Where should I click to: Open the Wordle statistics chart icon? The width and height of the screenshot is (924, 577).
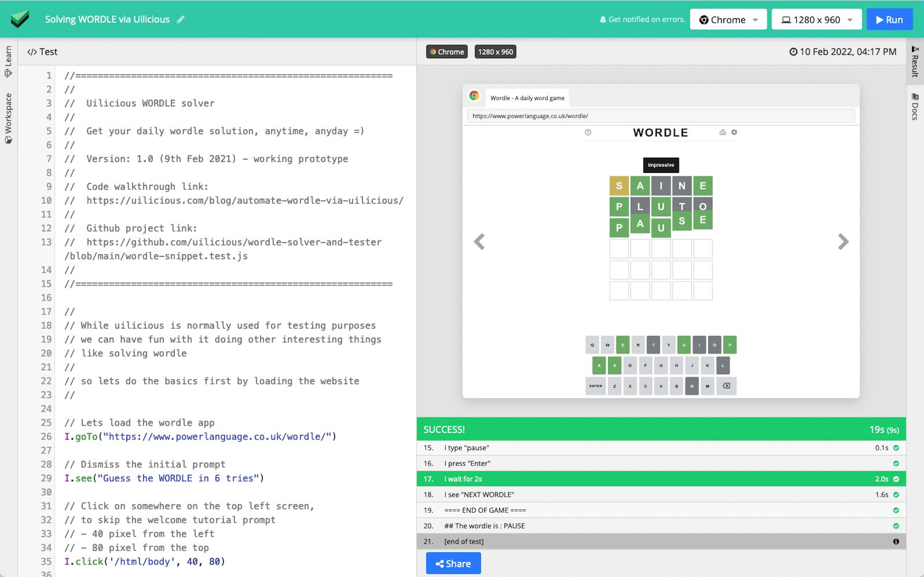click(723, 133)
